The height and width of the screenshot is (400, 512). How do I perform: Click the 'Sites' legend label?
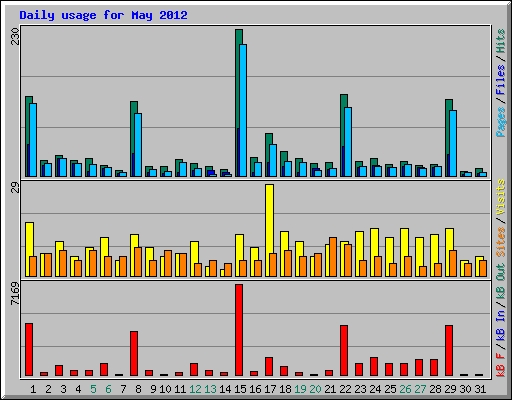[x=501, y=242]
